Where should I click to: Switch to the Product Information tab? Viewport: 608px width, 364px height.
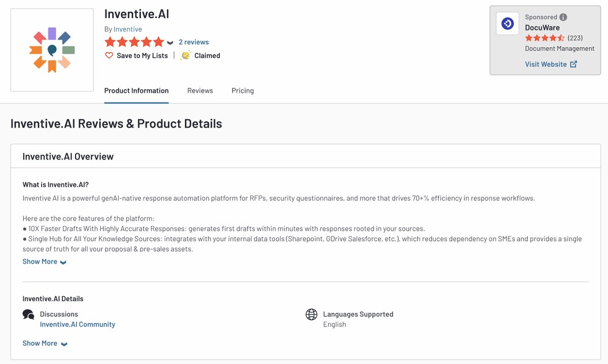click(x=136, y=91)
